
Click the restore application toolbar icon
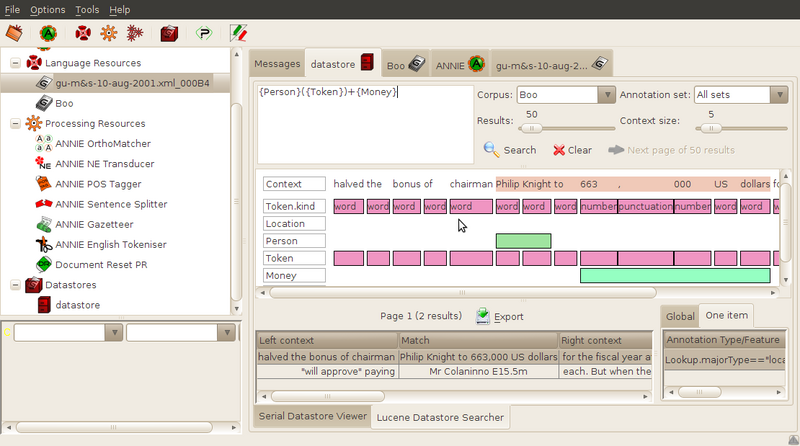(14, 34)
